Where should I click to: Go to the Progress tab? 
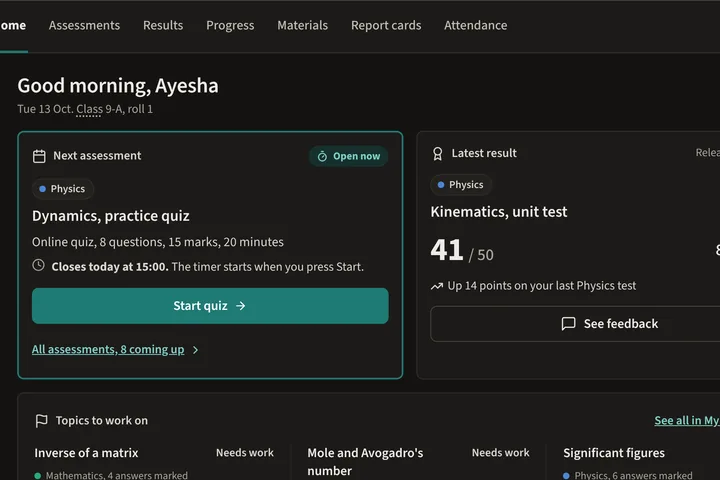[x=230, y=25]
